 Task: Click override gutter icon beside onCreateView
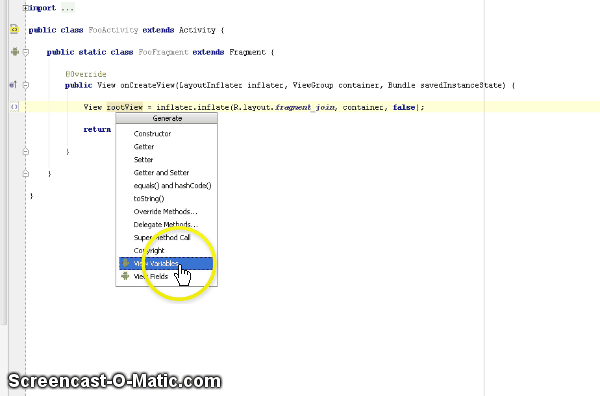[x=13, y=85]
